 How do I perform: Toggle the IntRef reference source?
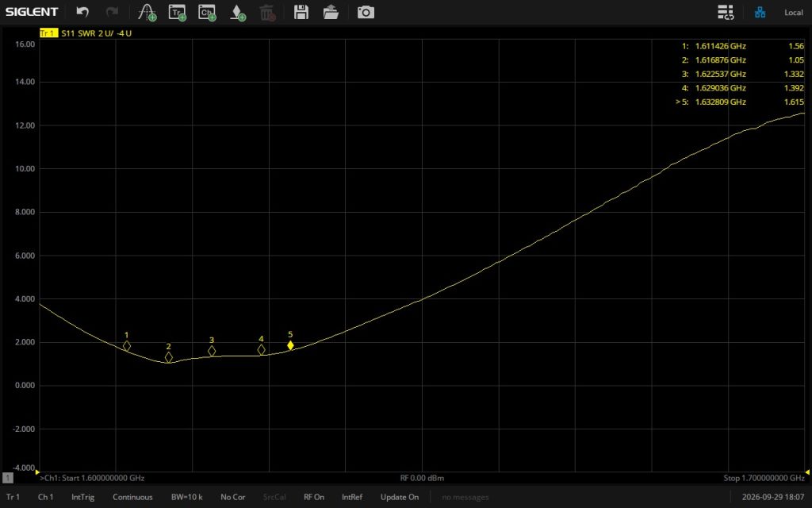click(x=352, y=497)
